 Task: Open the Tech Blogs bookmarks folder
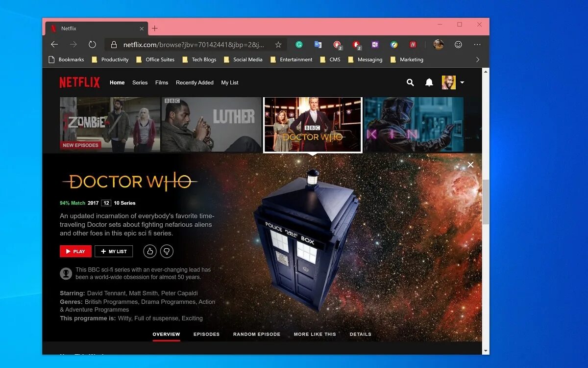(x=199, y=60)
